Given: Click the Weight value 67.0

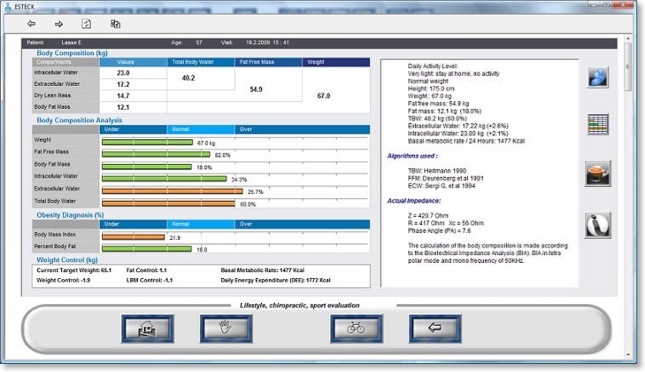Looking at the screenshot, I should click(323, 96).
